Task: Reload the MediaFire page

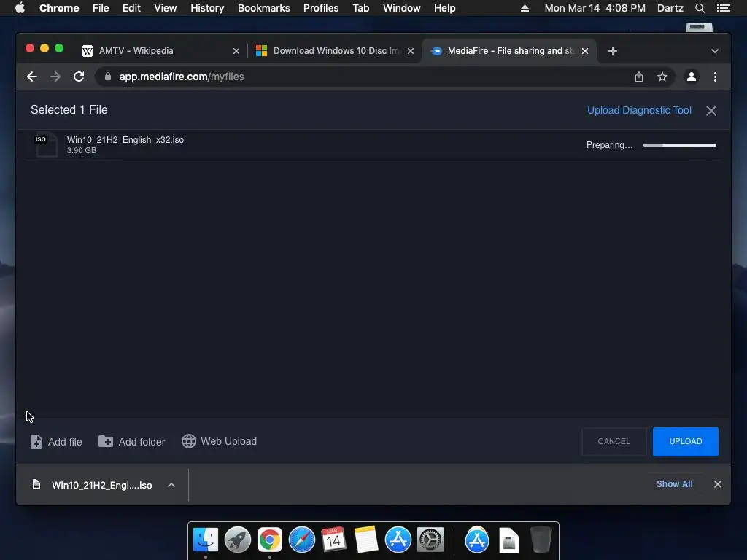Action: tap(79, 77)
